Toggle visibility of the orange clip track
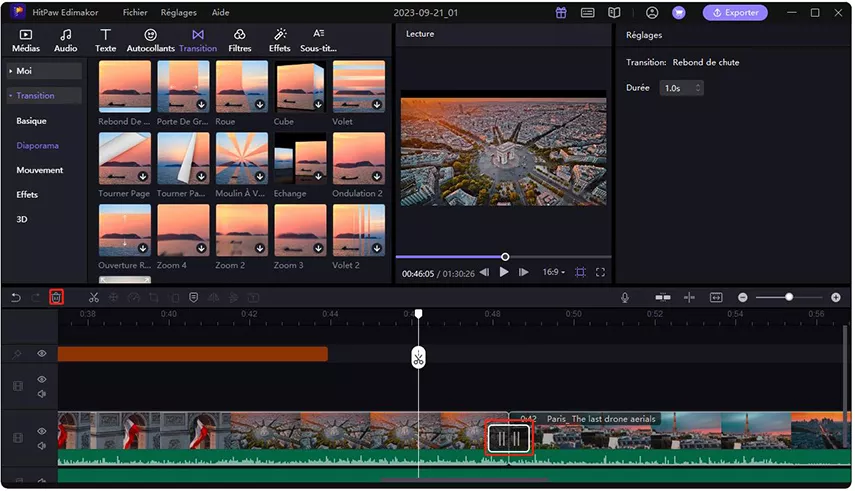 click(x=41, y=354)
